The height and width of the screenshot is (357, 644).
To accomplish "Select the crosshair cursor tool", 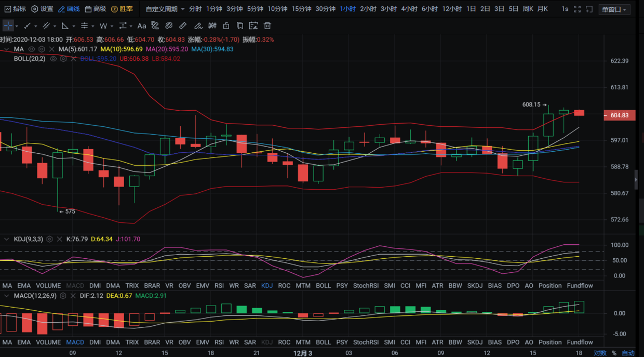I will tap(8, 26).
